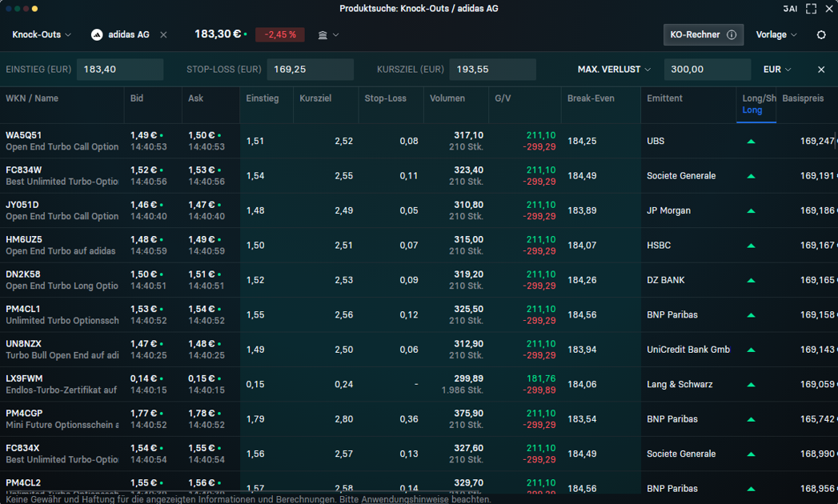Select product FC834X
838x504 pixels.
click(22, 448)
